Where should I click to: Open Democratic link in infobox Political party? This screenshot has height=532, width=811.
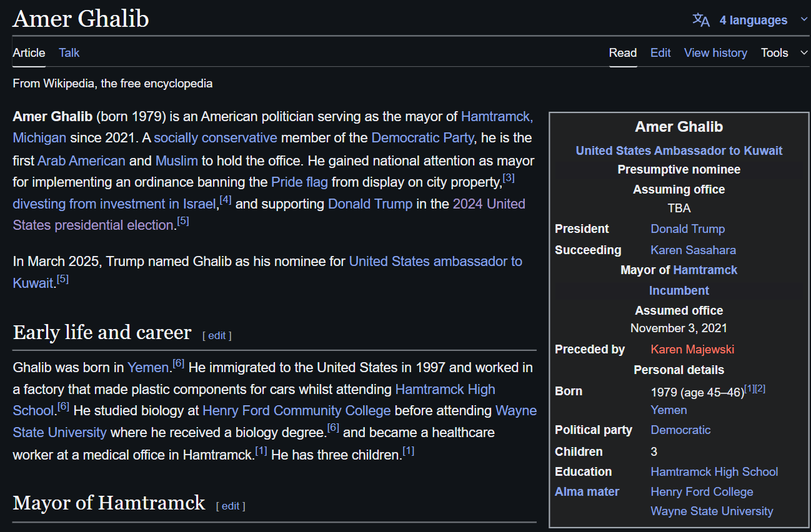click(680, 430)
